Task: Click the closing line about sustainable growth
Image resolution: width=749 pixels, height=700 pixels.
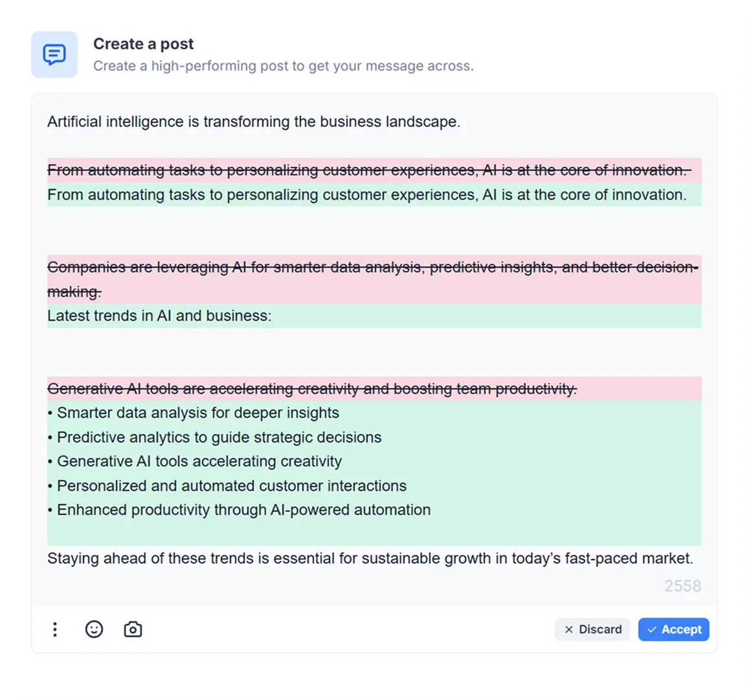Action: click(x=370, y=558)
